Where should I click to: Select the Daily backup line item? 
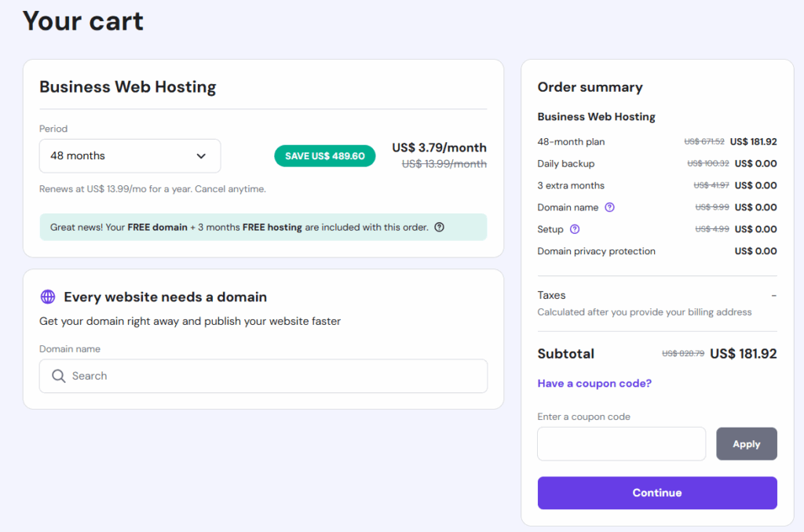565,163
